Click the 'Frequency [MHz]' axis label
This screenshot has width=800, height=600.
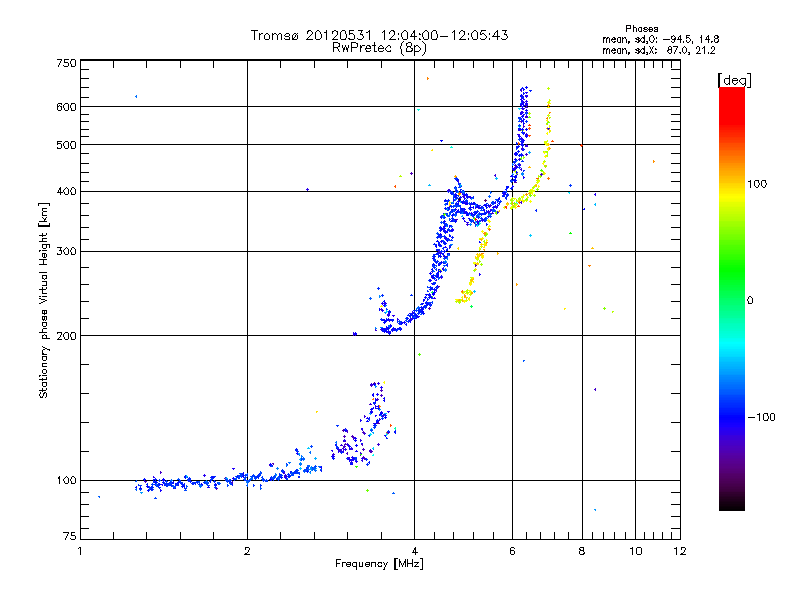[x=379, y=564]
